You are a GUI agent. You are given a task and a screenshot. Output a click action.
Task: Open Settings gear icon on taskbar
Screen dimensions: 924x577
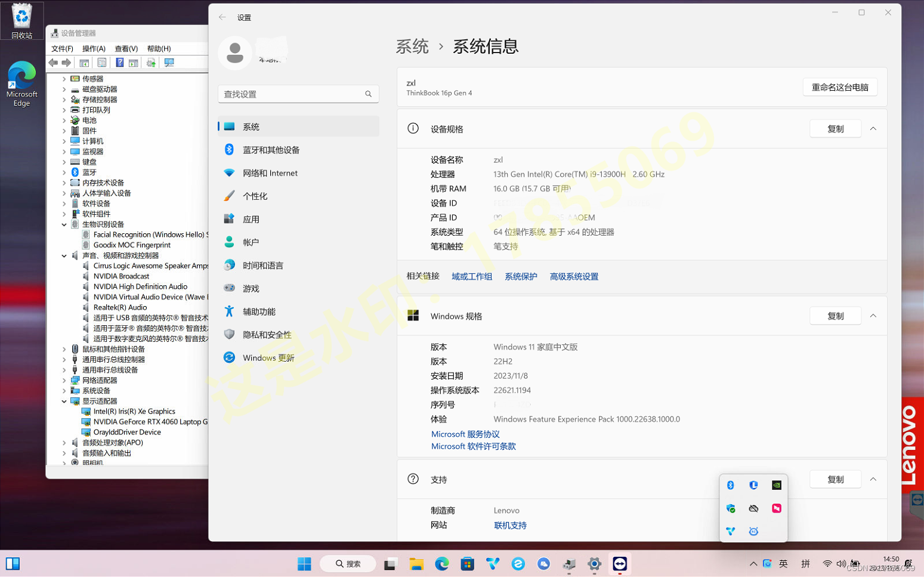coord(594,564)
